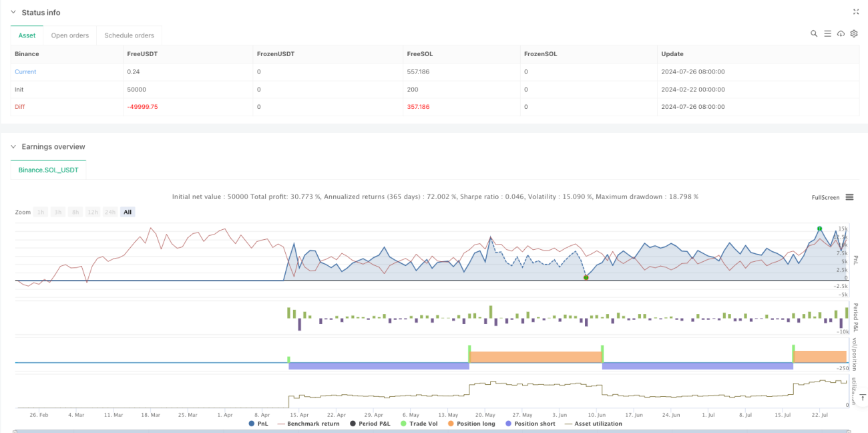Toggle Benchmark return series in legend
The width and height of the screenshot is (868, 433).
308,424
